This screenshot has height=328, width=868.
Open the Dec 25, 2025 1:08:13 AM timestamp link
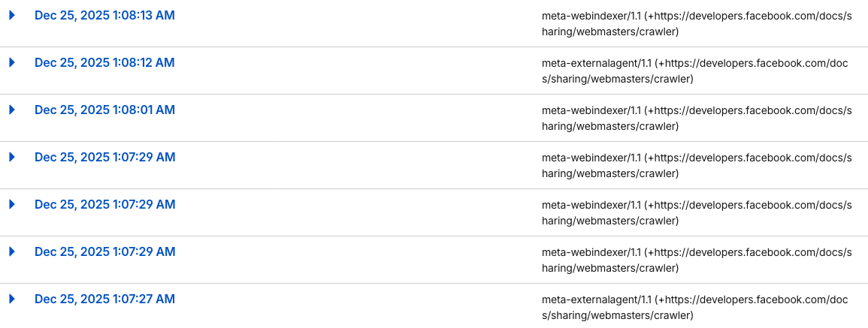pyautogui.click(x=104, y=15)
